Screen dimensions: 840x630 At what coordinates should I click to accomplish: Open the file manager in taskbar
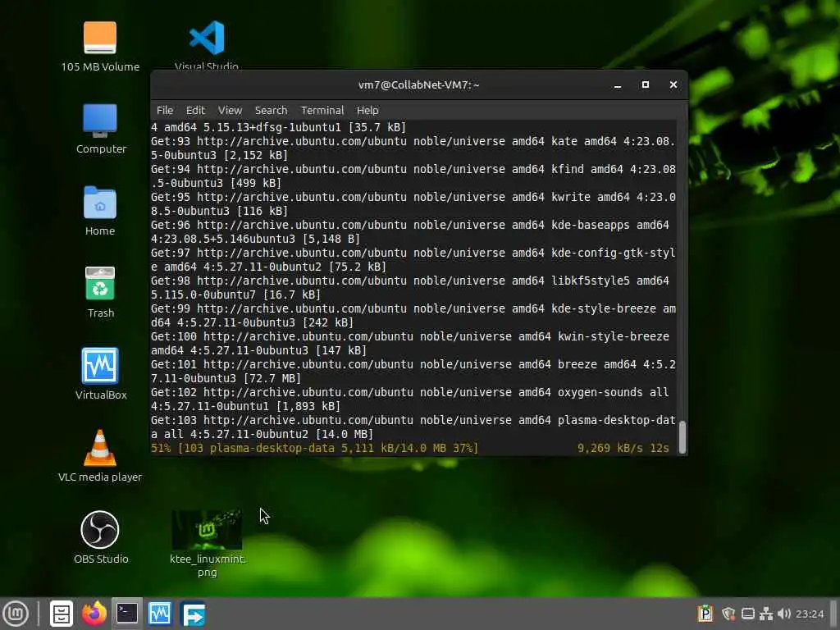pos(61,614)
